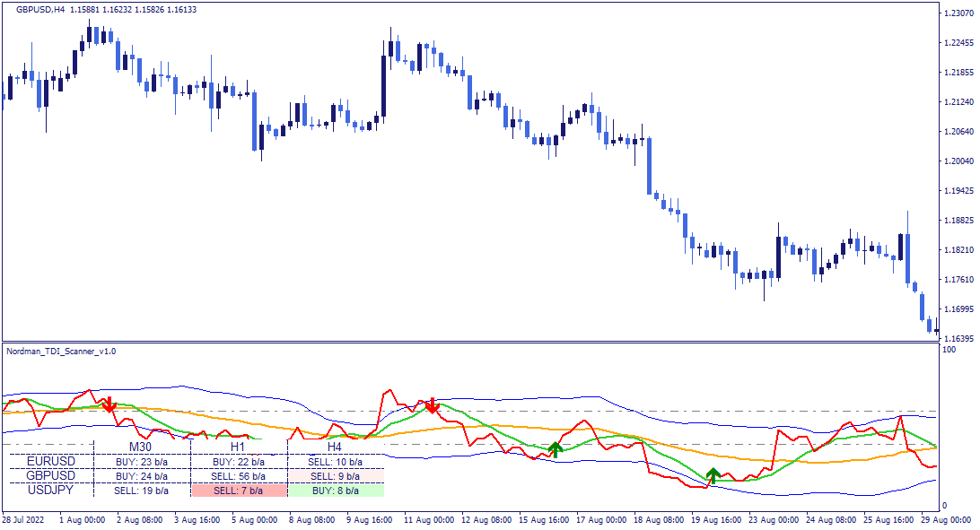Click the '11 Aug 00:00' time label

tap(429, 519)
